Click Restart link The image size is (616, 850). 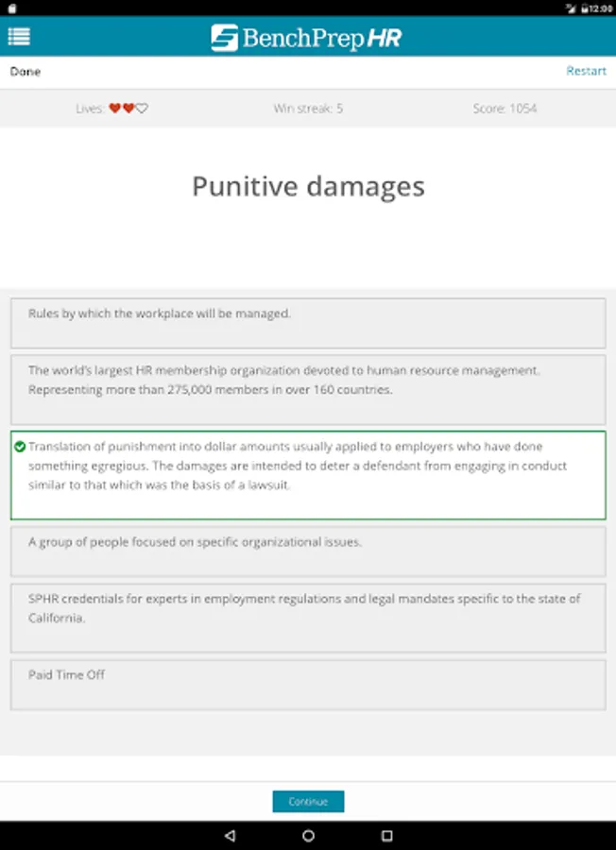click(586, 71)
